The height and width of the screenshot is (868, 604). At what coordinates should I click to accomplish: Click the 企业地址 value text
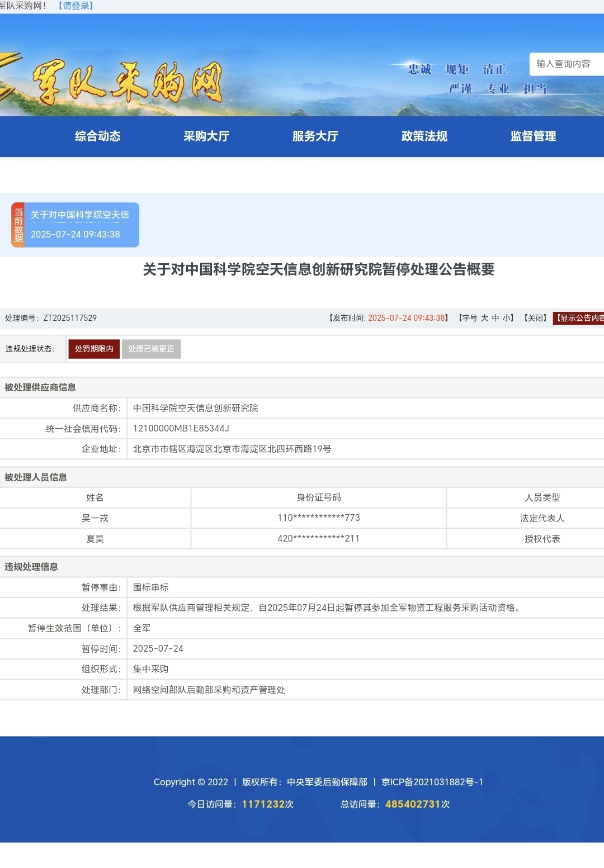tap(232, 449)
